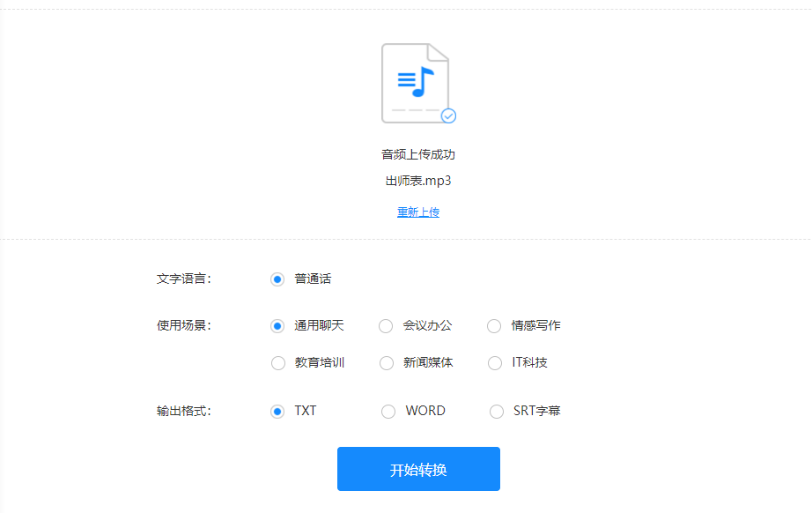This screenshot has width=812, height=513.
Task: Select TXT as output format
Action: pos(277,411)
